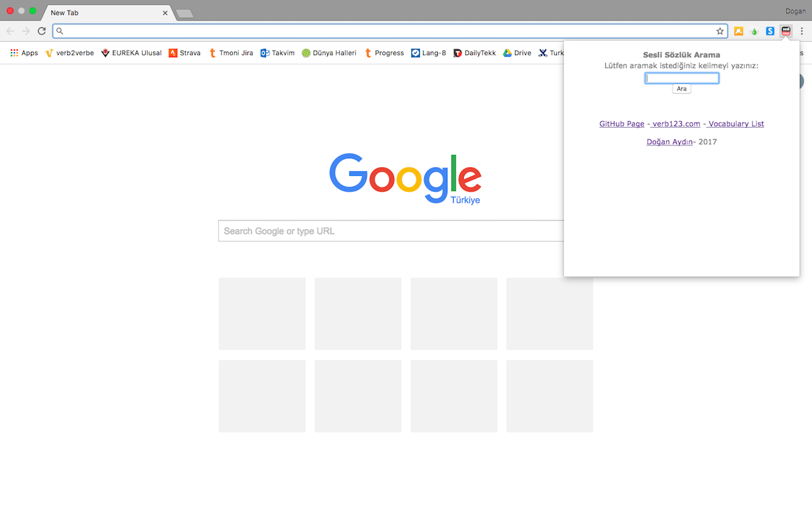Click the Sesli Sözlük word search field
The width and height of the screenshot is (812, 508).
pyautogui.click(x=682, y=78)
